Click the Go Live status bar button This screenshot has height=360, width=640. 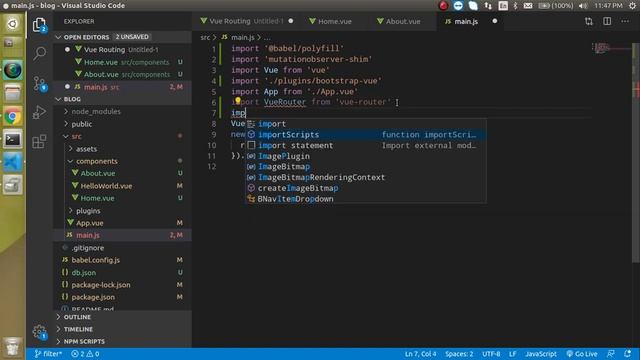[x=582, y=354]
